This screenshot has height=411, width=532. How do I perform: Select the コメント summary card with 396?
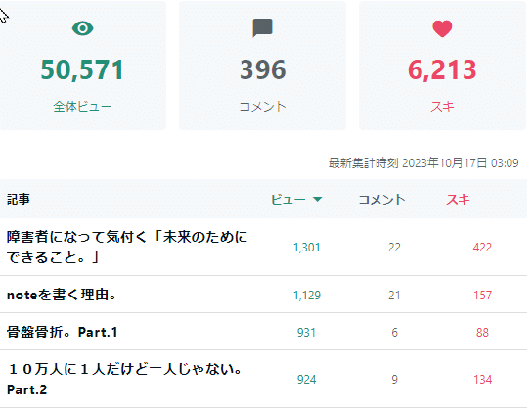coord(262,66)
